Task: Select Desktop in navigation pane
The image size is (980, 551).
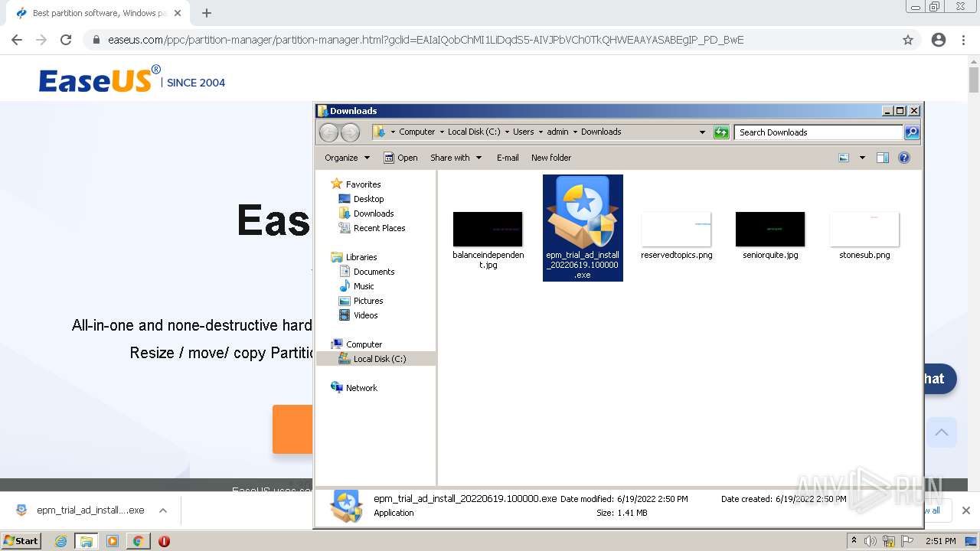Action: click(368, 199)
